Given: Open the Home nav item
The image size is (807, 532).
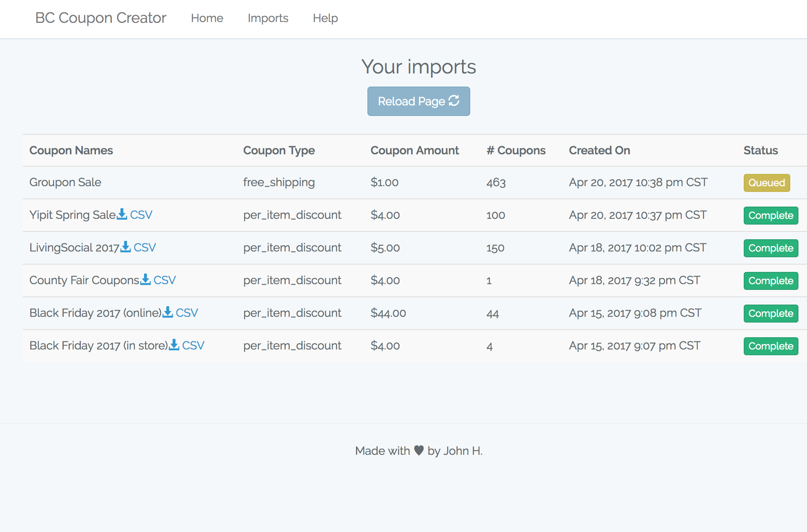Looking at the screenshot, I should [x=207, y=18].
